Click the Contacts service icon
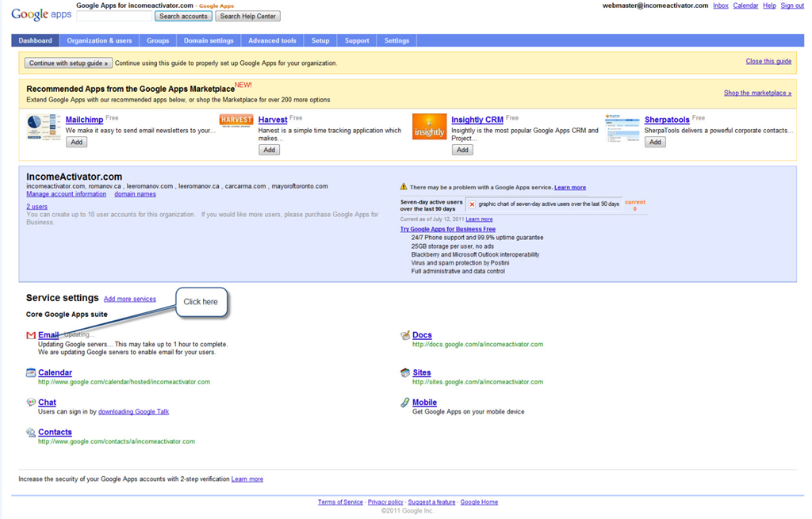The width and height of the screenshot is (812, 519). (x=31, y=432)
